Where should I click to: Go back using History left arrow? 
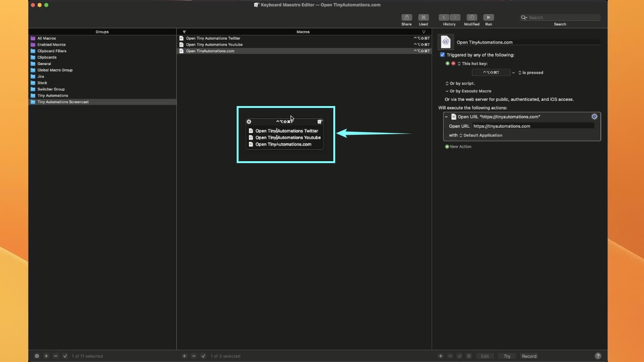(444, 17)
